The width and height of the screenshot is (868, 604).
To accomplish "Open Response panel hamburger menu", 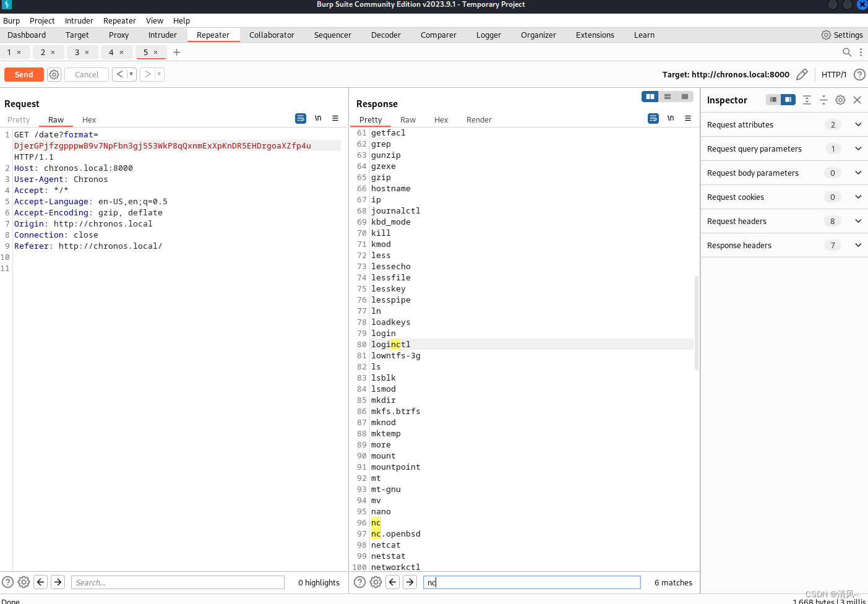I will coord(688,118).
